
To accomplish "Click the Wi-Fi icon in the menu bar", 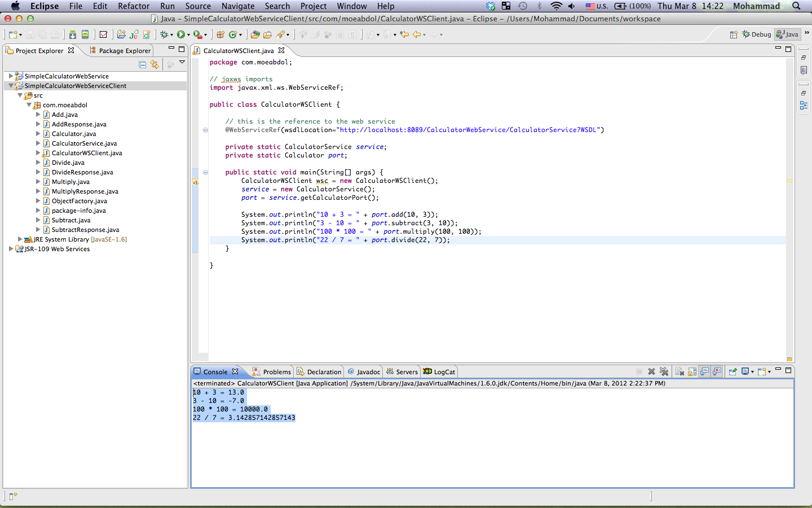I will [556, 6].
